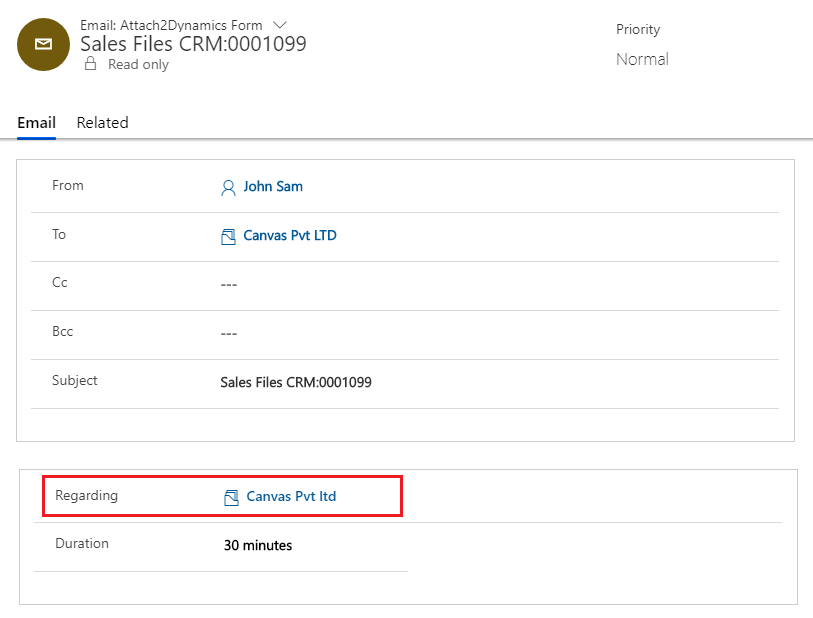Image resolution: width=813 pixels, height=618 pixels.
Task: Open Canvas Pvt LTD recipient link
Action: 290,235
